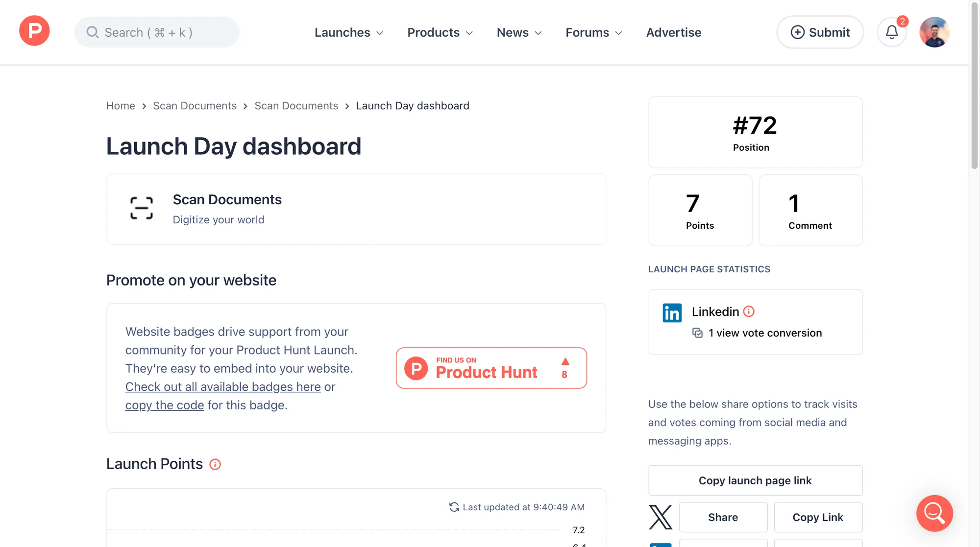Open the floating help bubble bottom right
Viewport: 980px width, 547px height.
click(x=934, y=513)
